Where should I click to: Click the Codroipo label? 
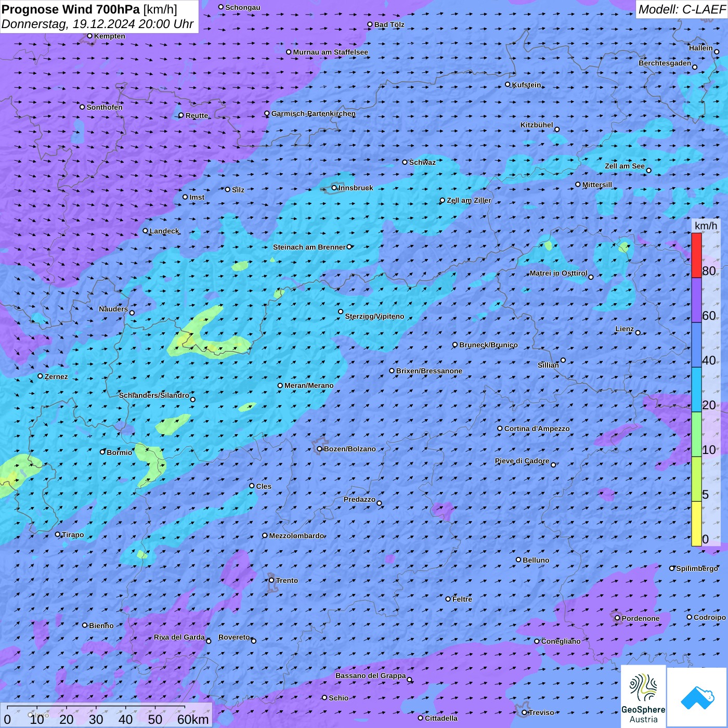click(709, 617)
